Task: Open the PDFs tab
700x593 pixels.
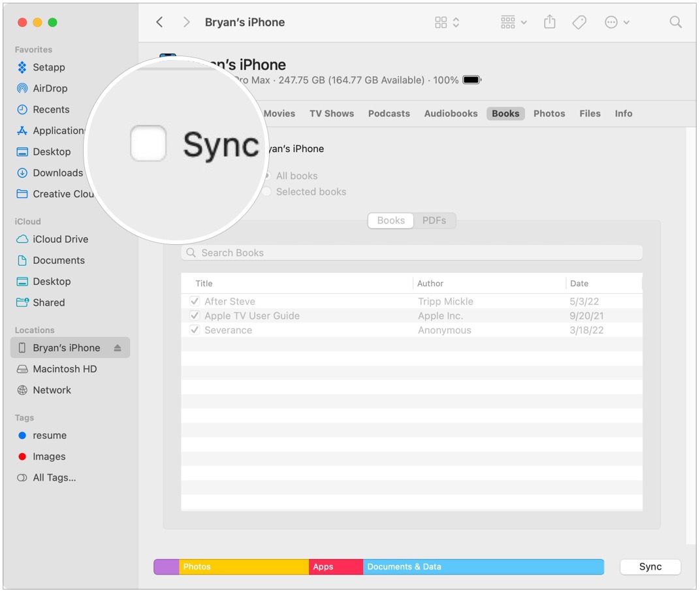Action: 434,220
